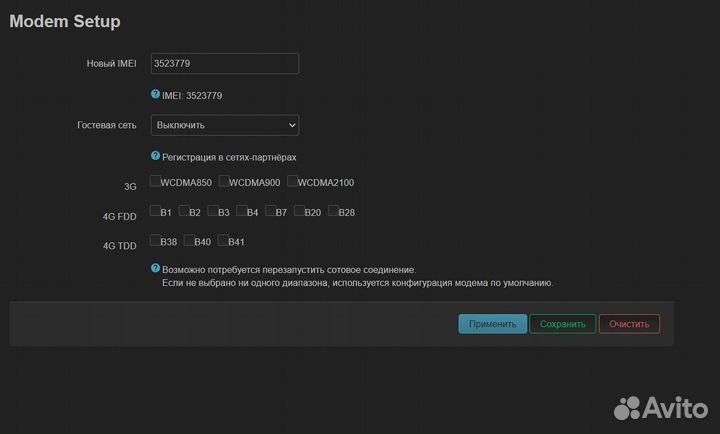Viewport: 720px width, 434px height.
Task: Focus the Новый IMEI input field
Action: coord(225,63)
